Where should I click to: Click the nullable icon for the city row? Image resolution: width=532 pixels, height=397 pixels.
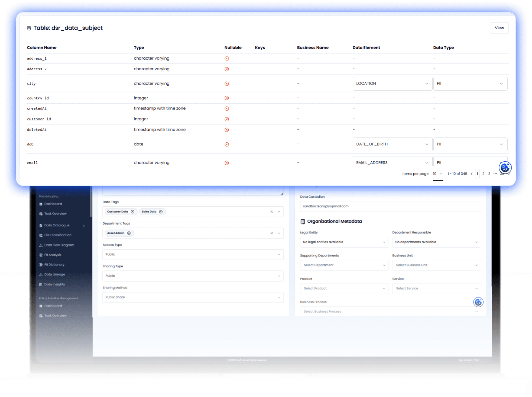227,84
